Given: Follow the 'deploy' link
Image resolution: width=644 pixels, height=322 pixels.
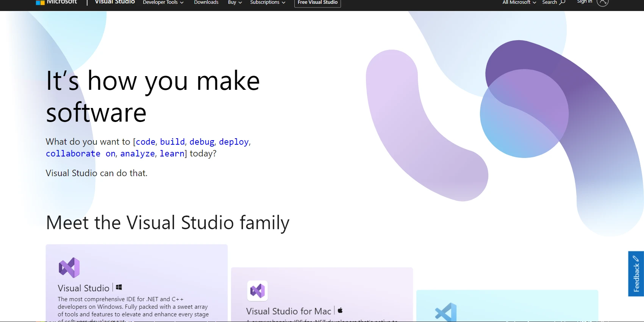Looking at the screenshot, I should pos(234,142).
